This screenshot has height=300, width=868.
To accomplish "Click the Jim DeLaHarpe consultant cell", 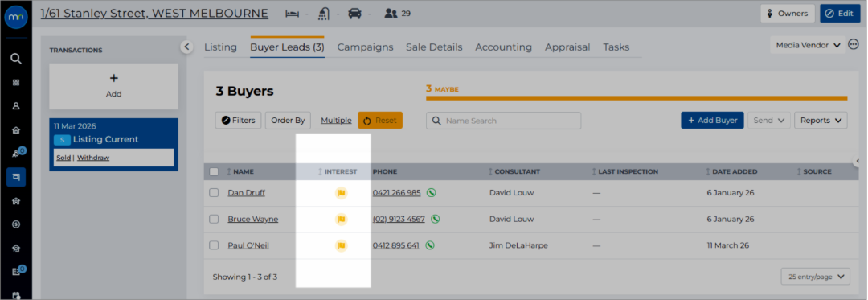I will click(x=518, y=245).
